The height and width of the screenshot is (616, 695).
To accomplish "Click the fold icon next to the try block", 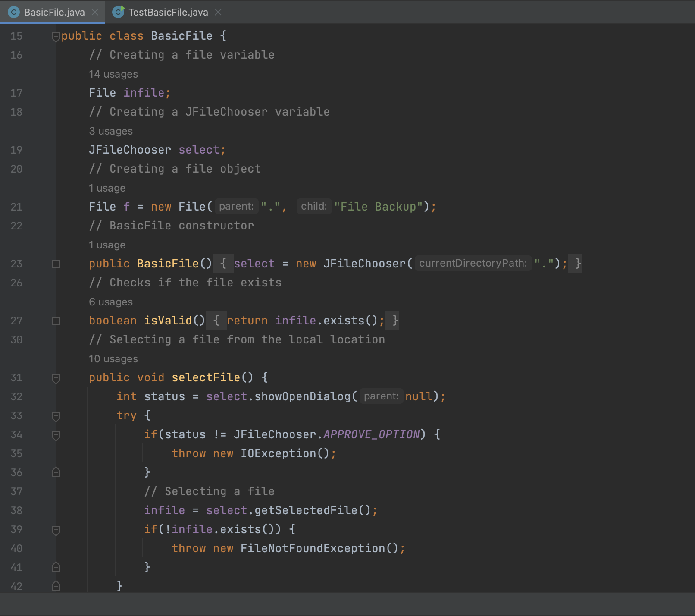I will [56, 415].
